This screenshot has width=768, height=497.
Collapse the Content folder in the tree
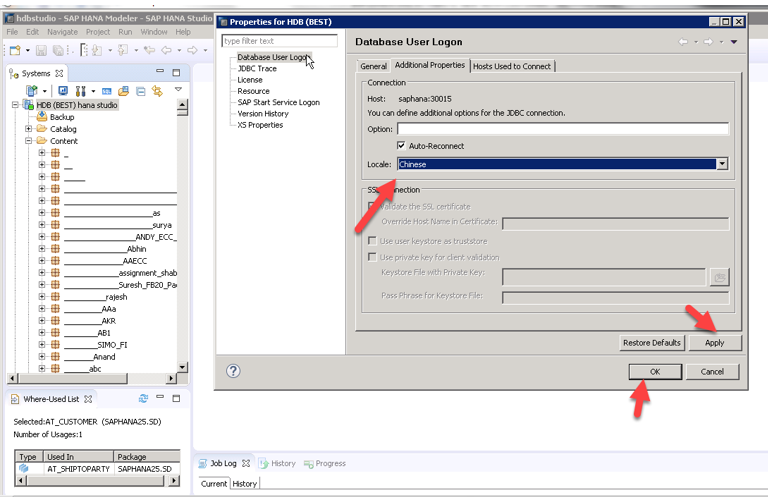pos(28,141)
